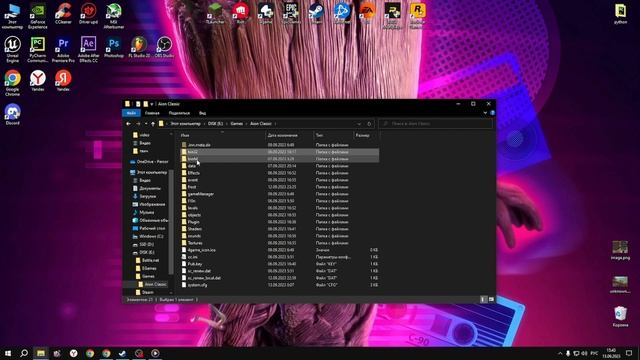Click Games in the address breadcrumb

(x=237, y=124)
